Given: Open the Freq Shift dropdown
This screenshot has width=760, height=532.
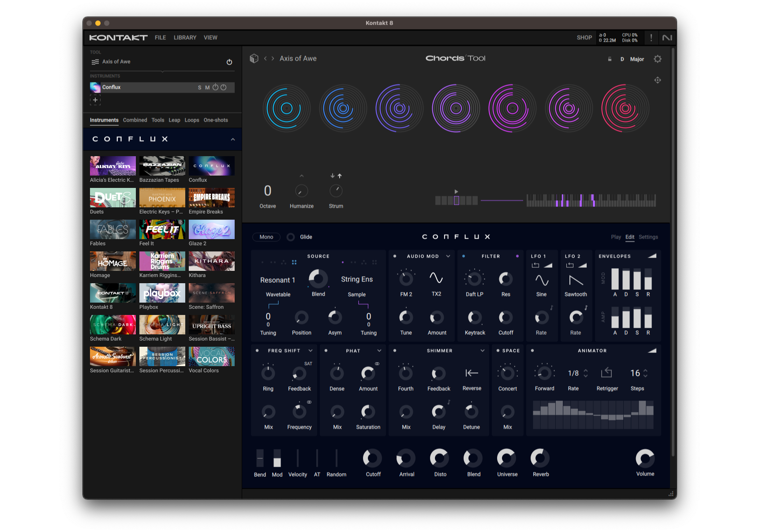Looking at the screenshot, I should click(x=311, y=351).
